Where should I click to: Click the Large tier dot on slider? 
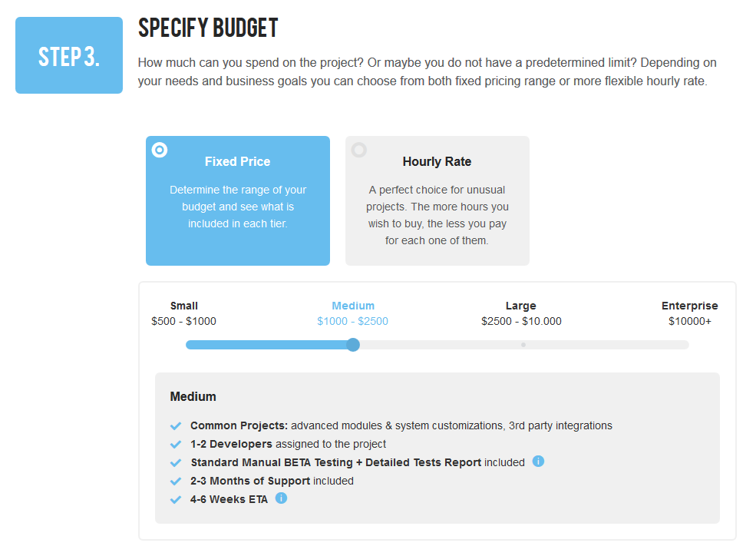pos(523,345)
